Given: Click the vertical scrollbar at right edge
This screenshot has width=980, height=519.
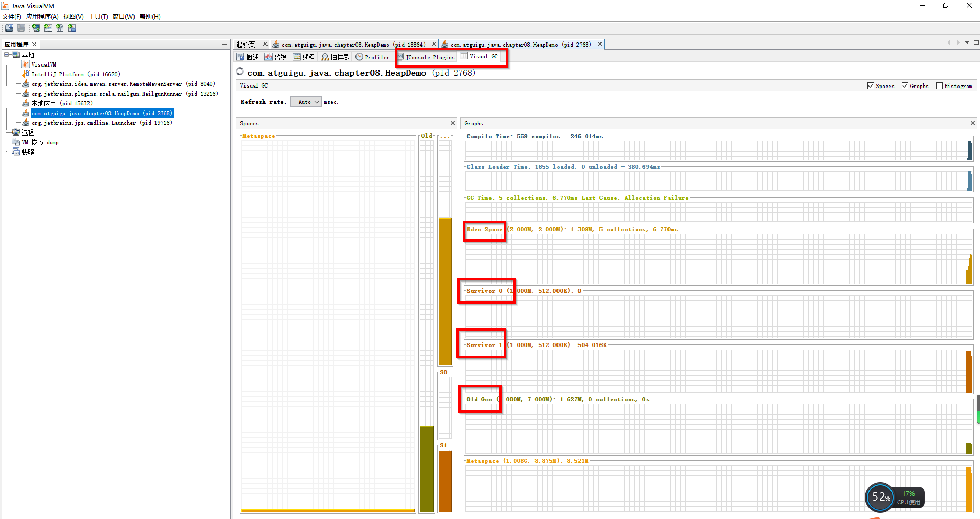Looking at the screenshot, I should (x=978, y=409).
